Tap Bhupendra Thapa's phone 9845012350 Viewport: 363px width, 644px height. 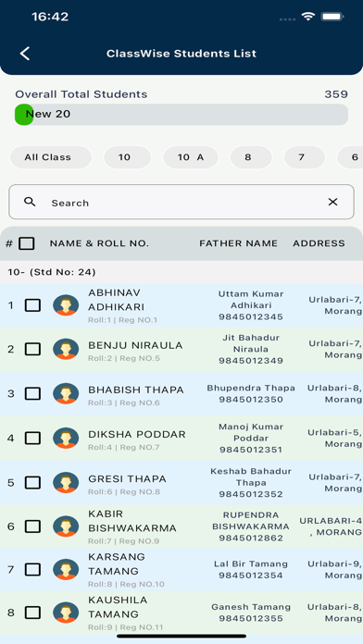pyautogui.click(x=251, y=399)
